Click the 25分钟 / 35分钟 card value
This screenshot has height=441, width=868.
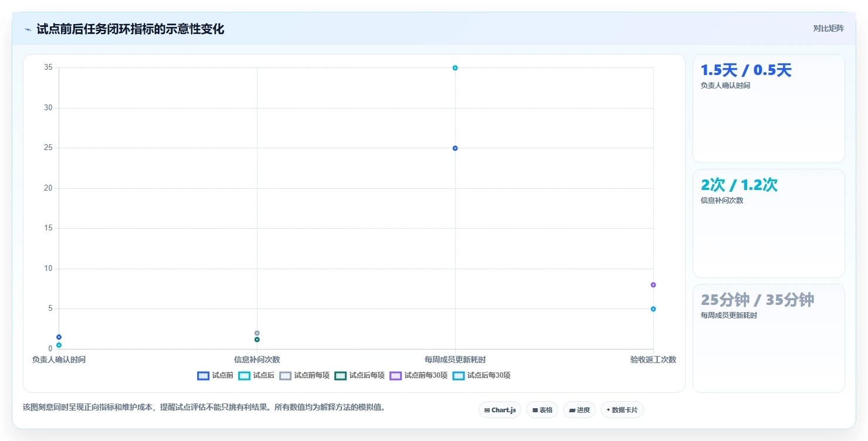757,300
